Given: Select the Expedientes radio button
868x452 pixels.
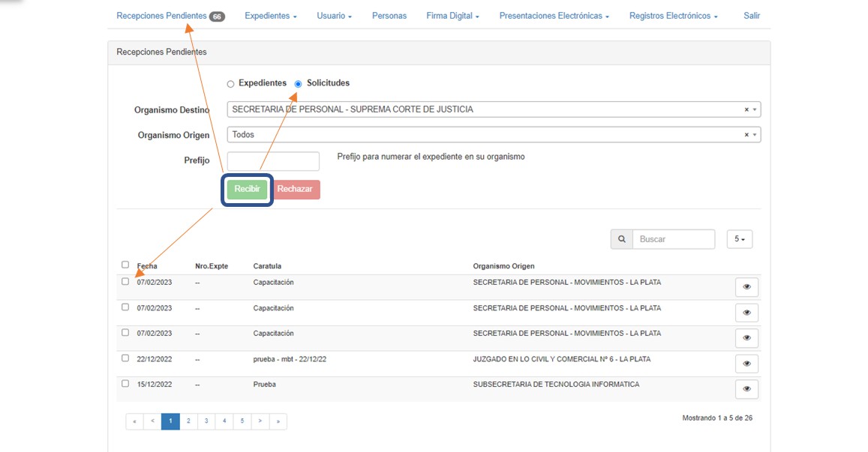Looking at the screenshot, I should (x=231, y=84).
